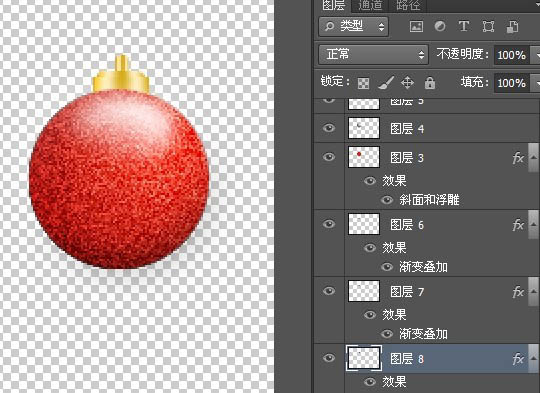This screenshot has width=540, height=393.
Task: Open the 正常 blend mode dropdown
Action: [x=373, y=54]
